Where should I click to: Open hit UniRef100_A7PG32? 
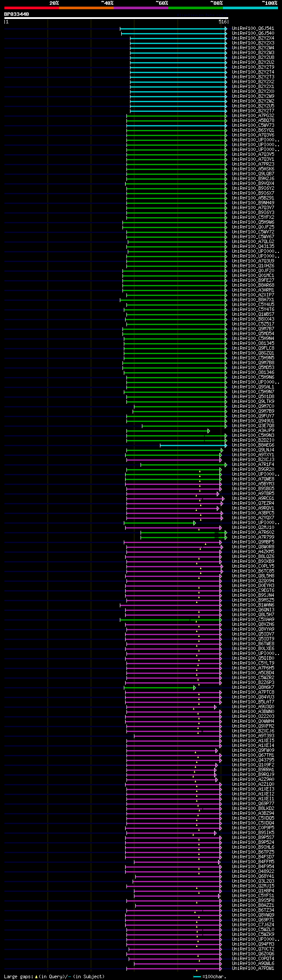click(253, 115)
